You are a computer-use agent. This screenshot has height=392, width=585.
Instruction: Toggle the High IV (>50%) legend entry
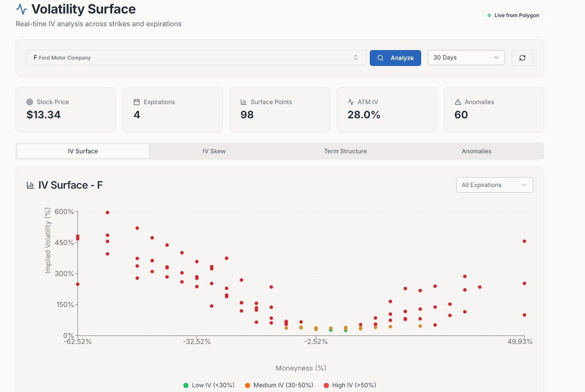(x=350, y=385)
